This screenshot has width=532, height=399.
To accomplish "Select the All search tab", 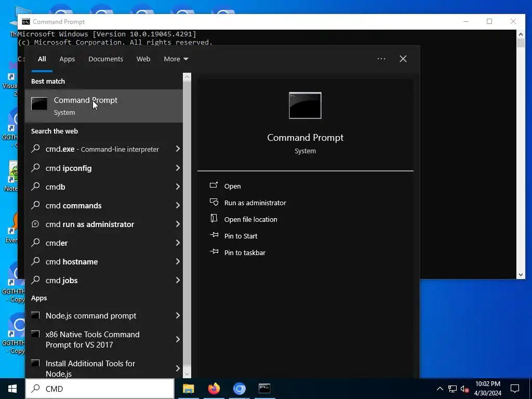I will point(42,59).
